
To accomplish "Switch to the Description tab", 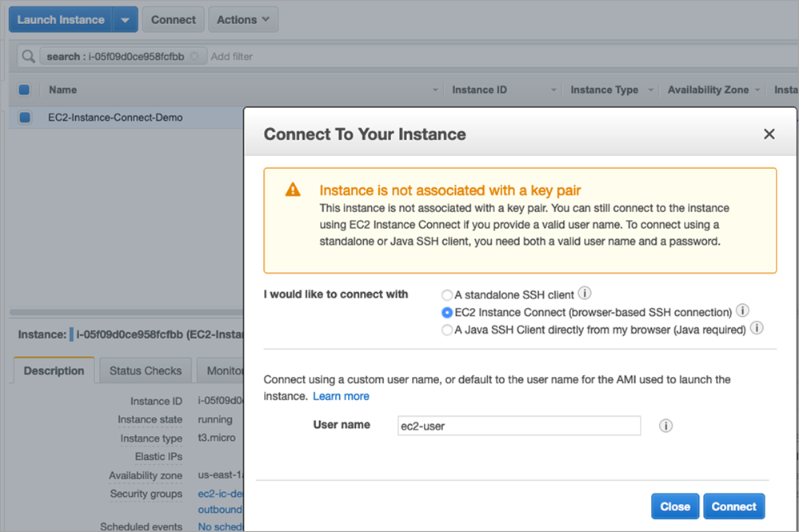I will [54, 370].
